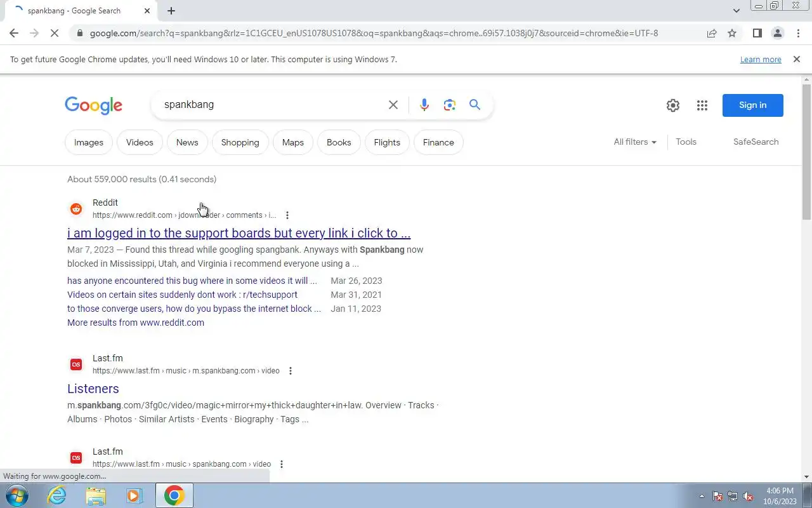Viewport: 812px width, 508px height.
Task: Open the Chrome side panel
Action: pyautogui.click(x=757, y=33)
